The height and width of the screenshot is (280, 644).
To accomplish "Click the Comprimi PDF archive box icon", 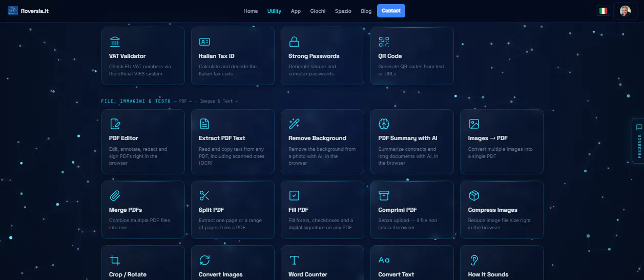I will coord(384,195).
